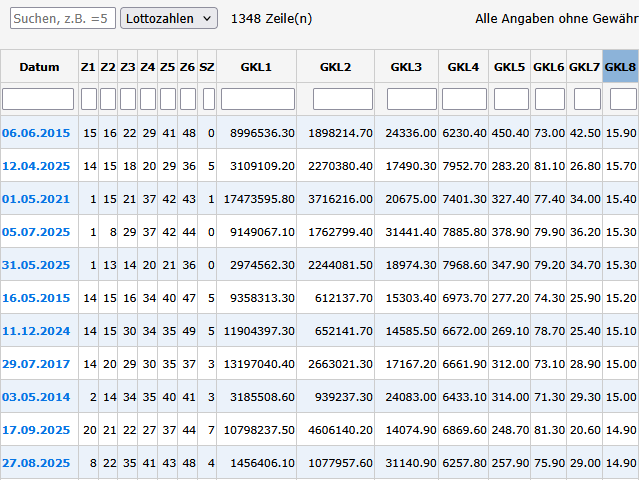Select GKL7 value 42.50
The height and width of the screenshot is (480, 639).
click(585, 133)
